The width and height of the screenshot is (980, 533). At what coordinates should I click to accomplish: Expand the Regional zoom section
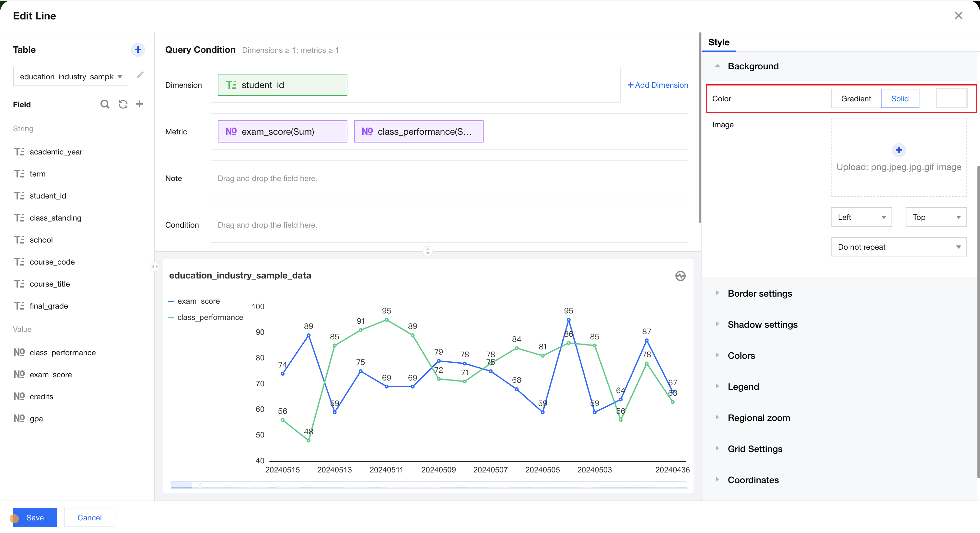[717, 417]
